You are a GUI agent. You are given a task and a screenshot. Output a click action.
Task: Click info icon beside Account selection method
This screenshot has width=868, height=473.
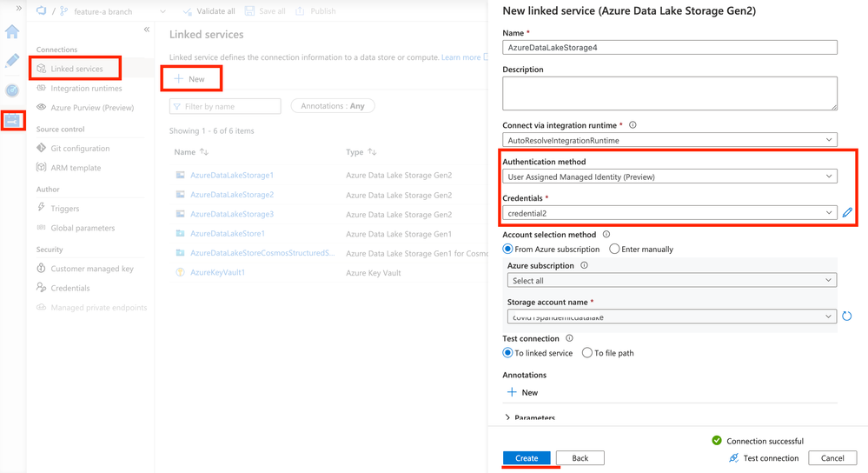click(x=606, y=234)
